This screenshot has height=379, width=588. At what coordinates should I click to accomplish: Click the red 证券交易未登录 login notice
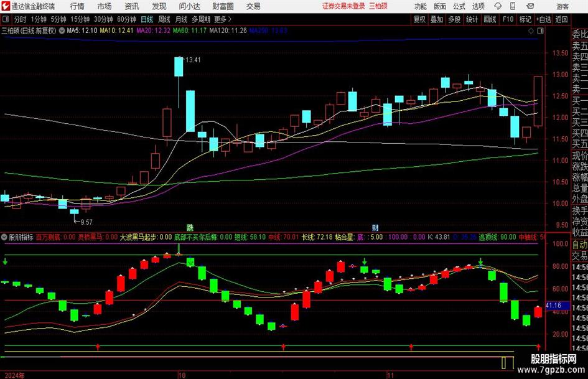(344, 6)
